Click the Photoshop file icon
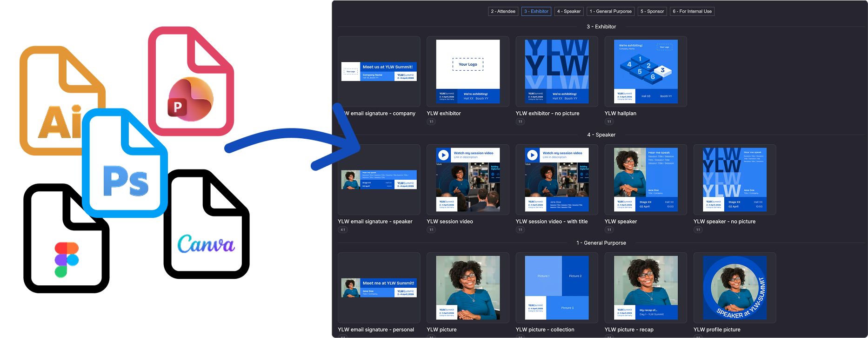Screen dimensions: 868x338 tap(125, 163)
